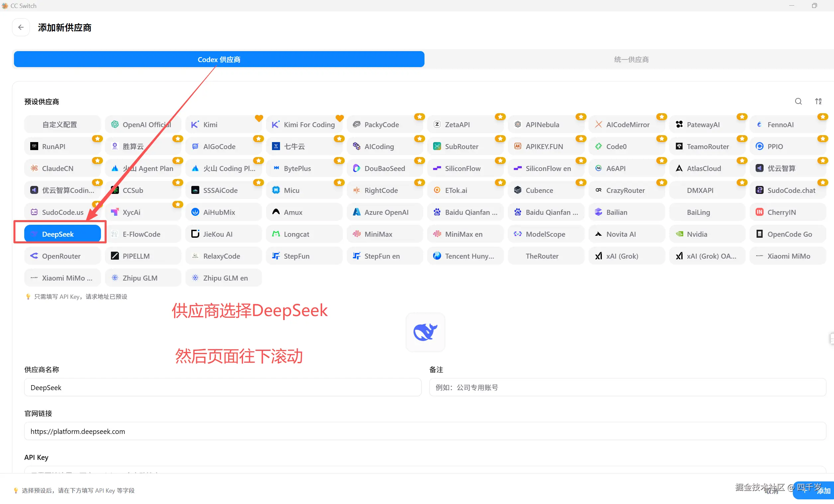Viewport: 834px width, 504px height.
Task: Pick Cubence provider
Action: (x=546, y=191)
